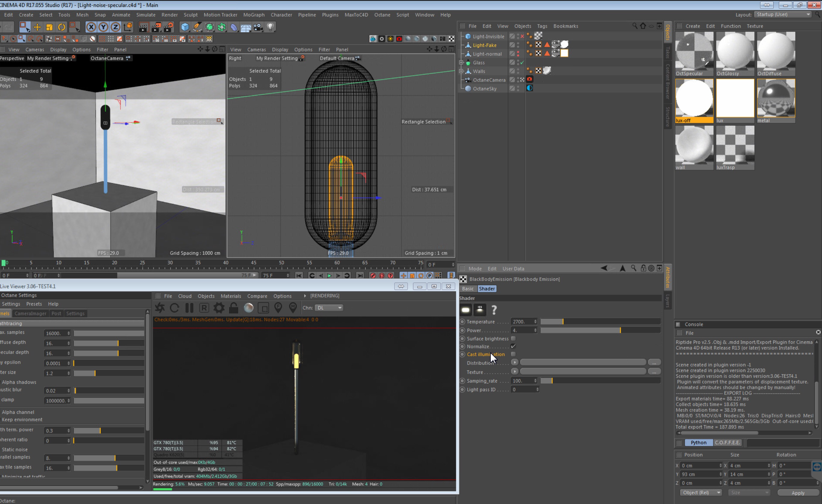Open the MoGraph menu

pos(254,15)
